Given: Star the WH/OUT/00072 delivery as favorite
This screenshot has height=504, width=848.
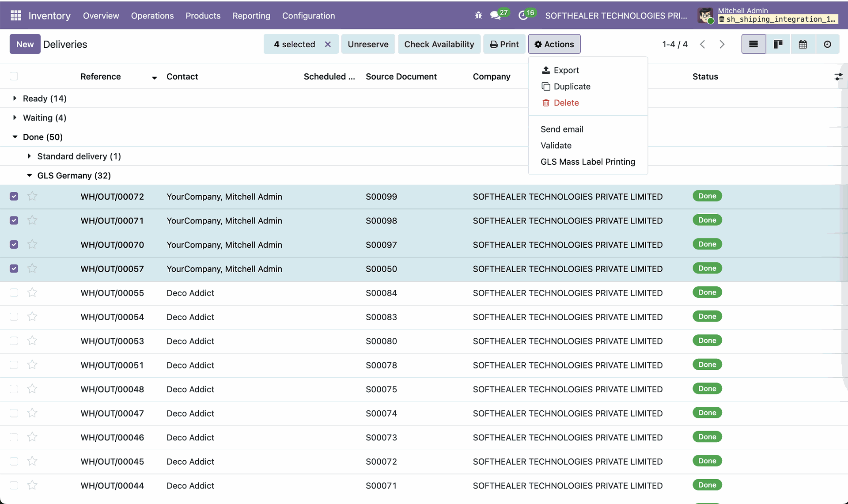Looking at the screenshot, I should pyautogui.click(x=32, y=196).
